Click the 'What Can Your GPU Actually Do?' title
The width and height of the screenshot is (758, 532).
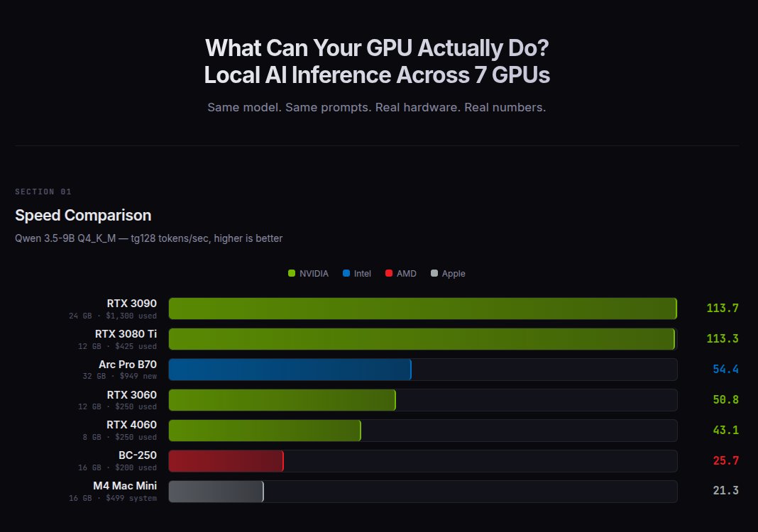[x=377, y=48]
